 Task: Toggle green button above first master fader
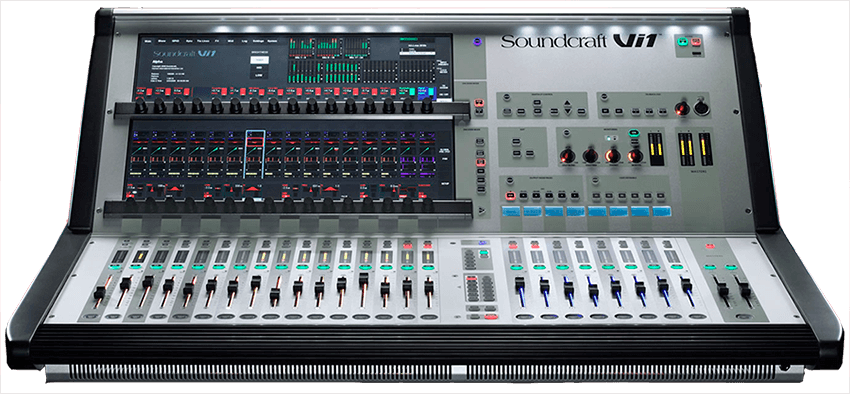click(709, 267)
